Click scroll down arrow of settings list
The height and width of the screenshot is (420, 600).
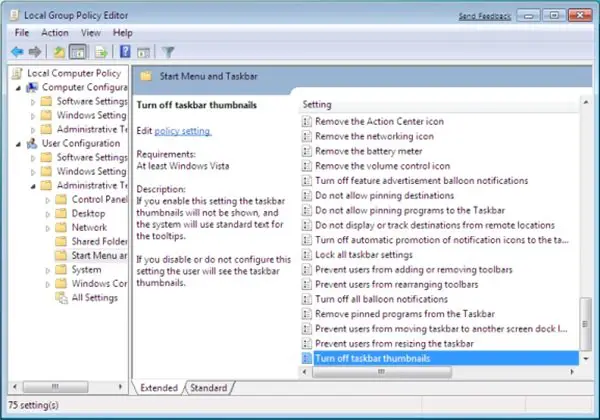pos(585,359)
